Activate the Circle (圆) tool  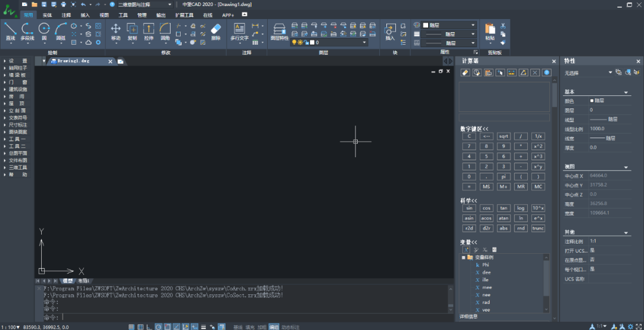click(44, 31)
